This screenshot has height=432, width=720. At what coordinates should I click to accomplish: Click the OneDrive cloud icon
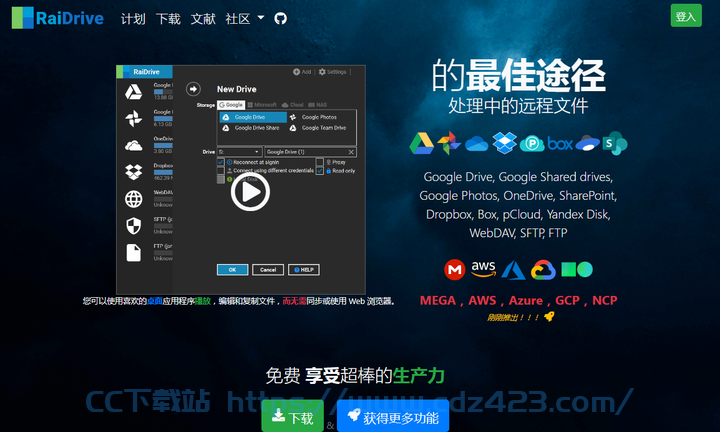click(476, 144)
